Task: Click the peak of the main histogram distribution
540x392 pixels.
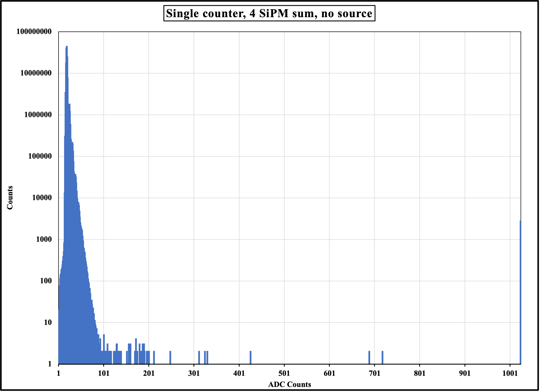Action: tap(67, 48)
